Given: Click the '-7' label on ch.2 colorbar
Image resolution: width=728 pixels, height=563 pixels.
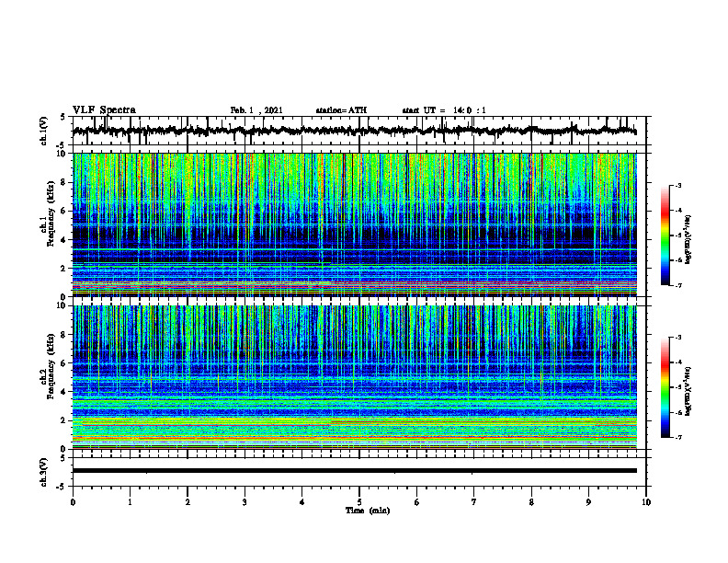Looking at the screenshot, I should [x=677, y=438].
